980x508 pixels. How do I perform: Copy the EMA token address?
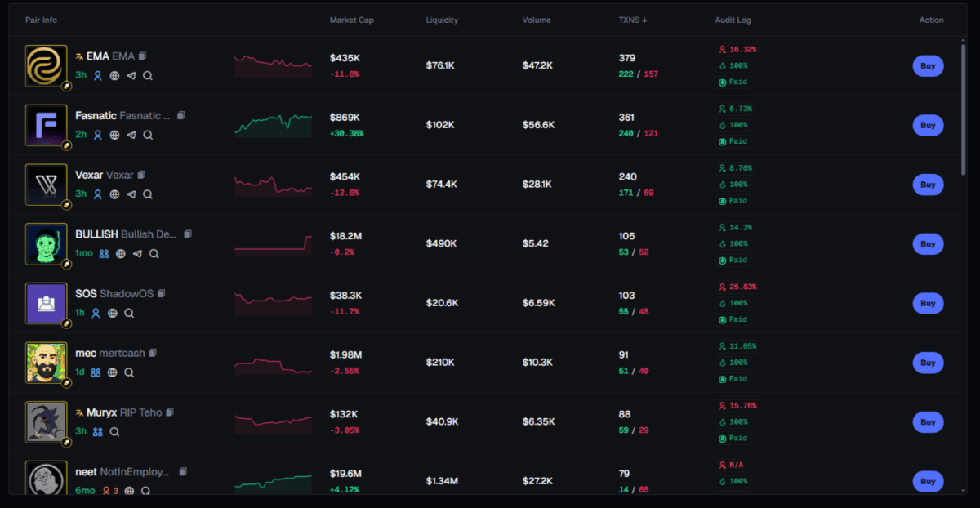click(143, 56)
